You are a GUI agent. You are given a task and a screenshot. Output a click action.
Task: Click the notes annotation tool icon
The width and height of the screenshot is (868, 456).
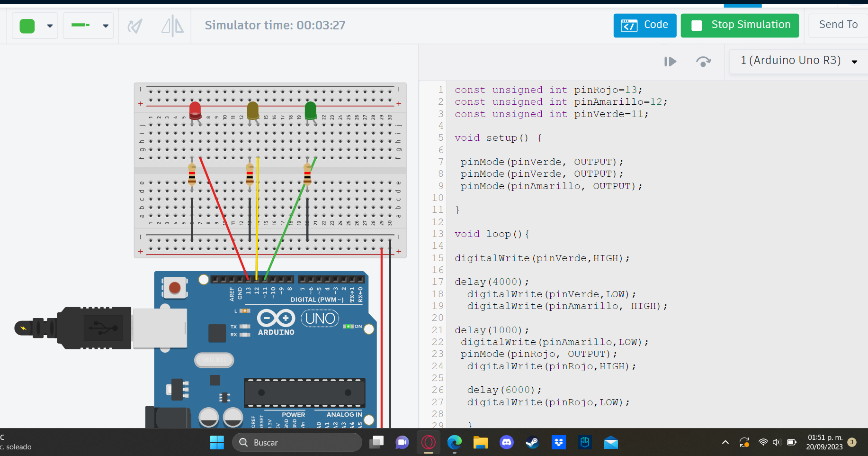(x=135, y=26)
